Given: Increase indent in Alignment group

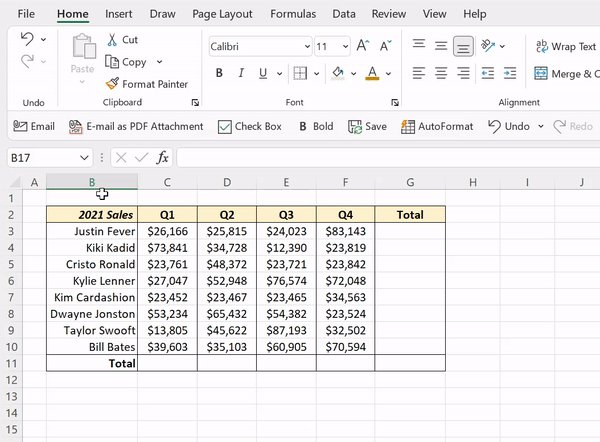Looking at the screenshot, I should pyautogui.click(x=510, y=73).
